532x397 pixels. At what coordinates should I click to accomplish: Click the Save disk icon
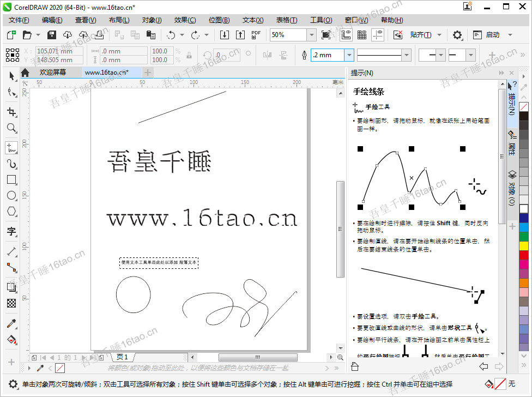pos(52,35)
